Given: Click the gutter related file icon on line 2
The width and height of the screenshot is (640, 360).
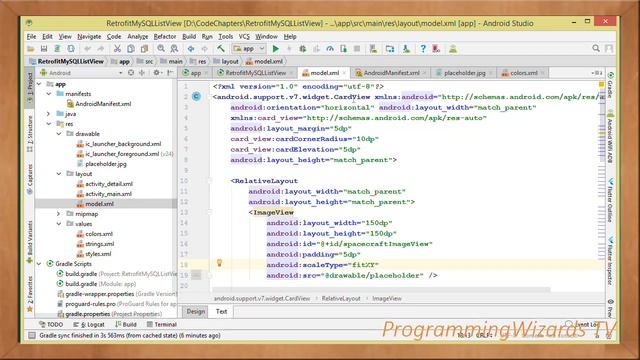Looking at the screenshot, I should (x=196, y=97).
